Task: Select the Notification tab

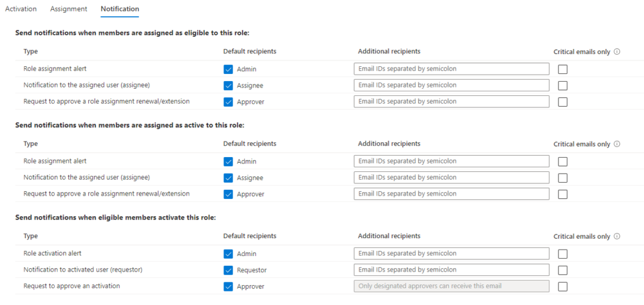Action: coord(120,8)
